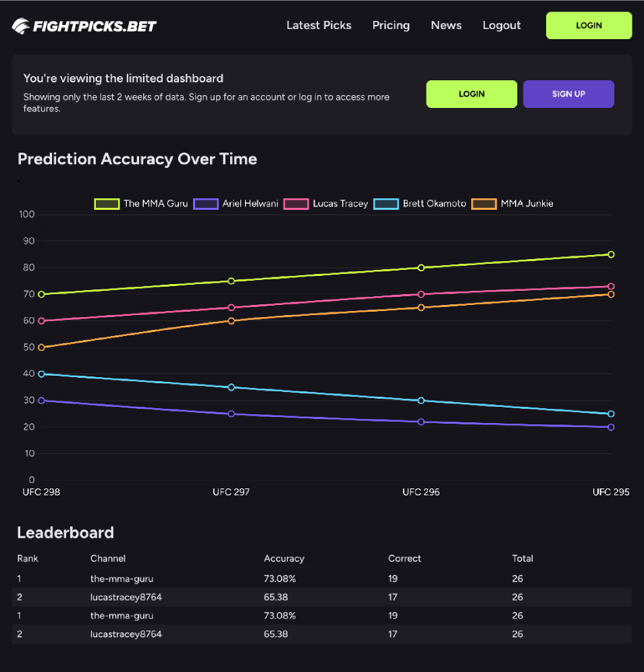Click the UFC 298 axis label

tap(41, 493)
